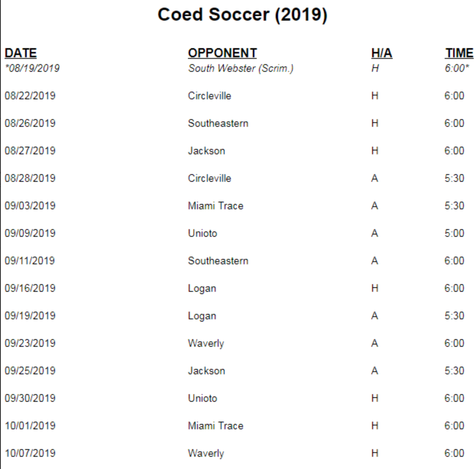Click the 08/28/2019 date entry
This screenshot has height=469, width=476.
pyautogui.click(x=30, y=178)
